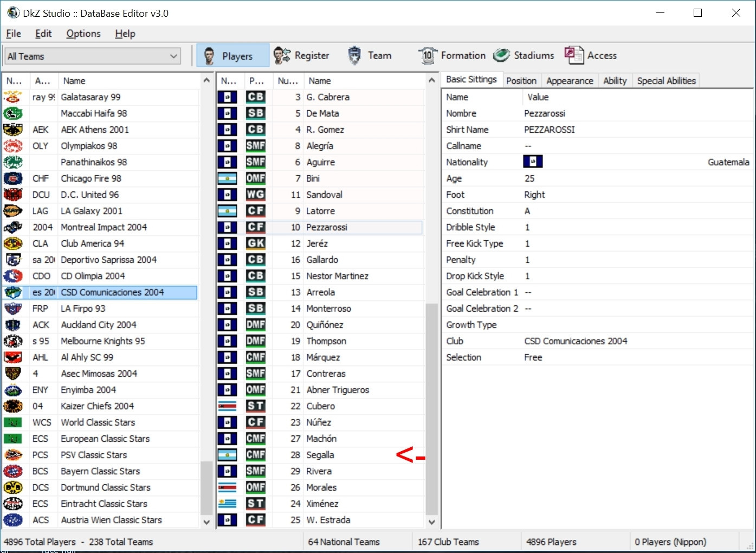756x553 pixels.
Task: Click the Maccabi Haifa 98 crest
Action: click(x=13, y=113)
